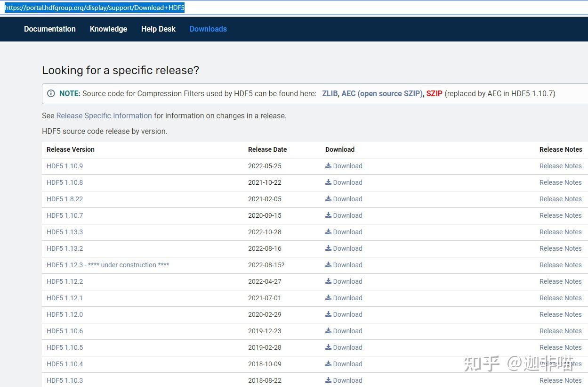Click download icon for HDF5 1.12.1
Viewport: 588px width, 387px height.
tap(328, 298)
